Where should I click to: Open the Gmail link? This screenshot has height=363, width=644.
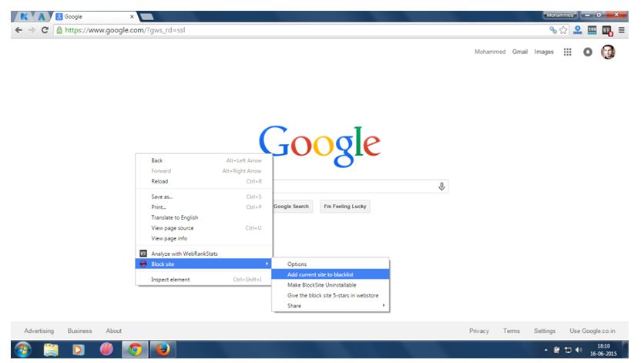[x=519, y=52]
